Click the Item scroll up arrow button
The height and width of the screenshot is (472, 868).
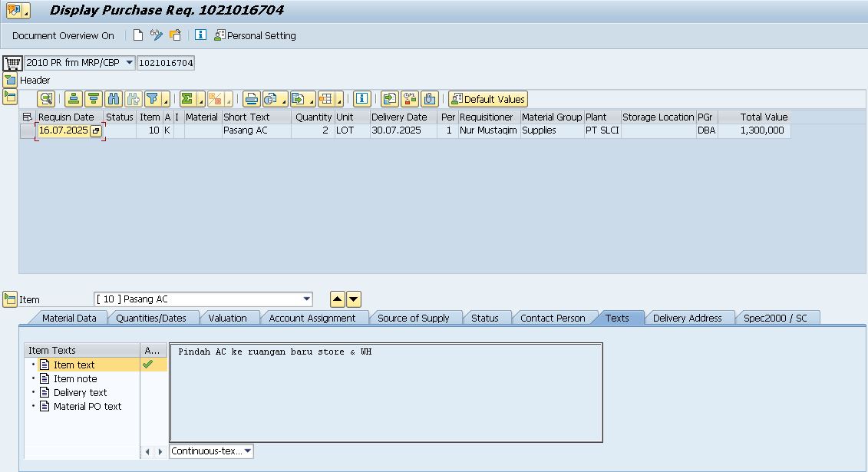[x=337, y=299]
